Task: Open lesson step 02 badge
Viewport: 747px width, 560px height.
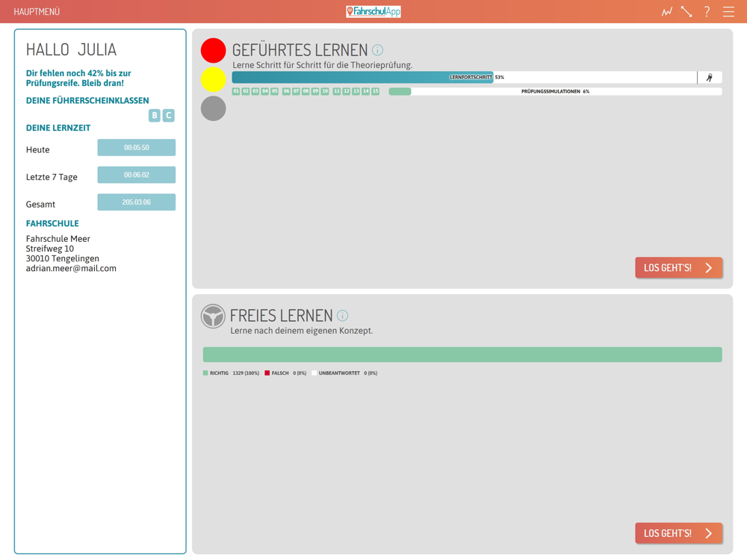Action: click(246, 91)
